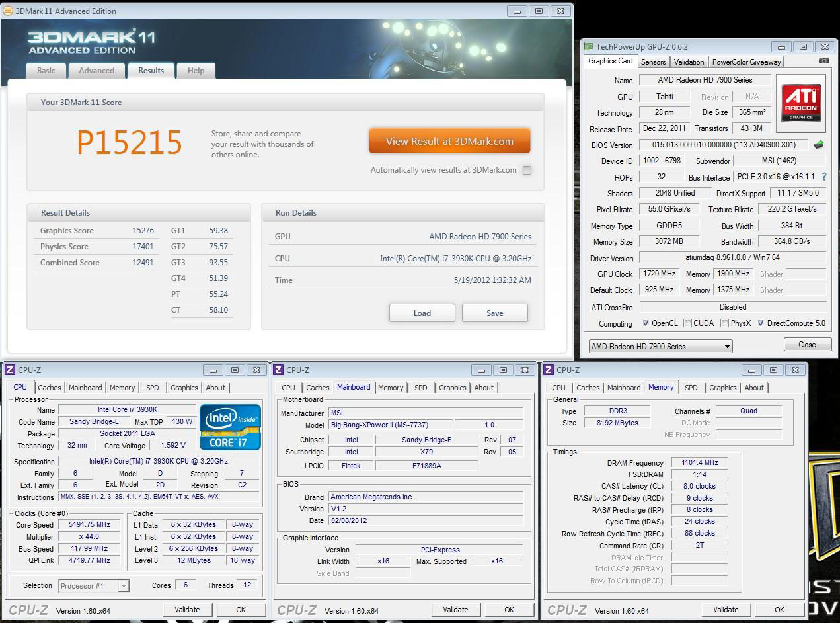840x623 pixels.
Task: Click Validate in the CPU tab CPU-Z window
Action: point(187,610)
